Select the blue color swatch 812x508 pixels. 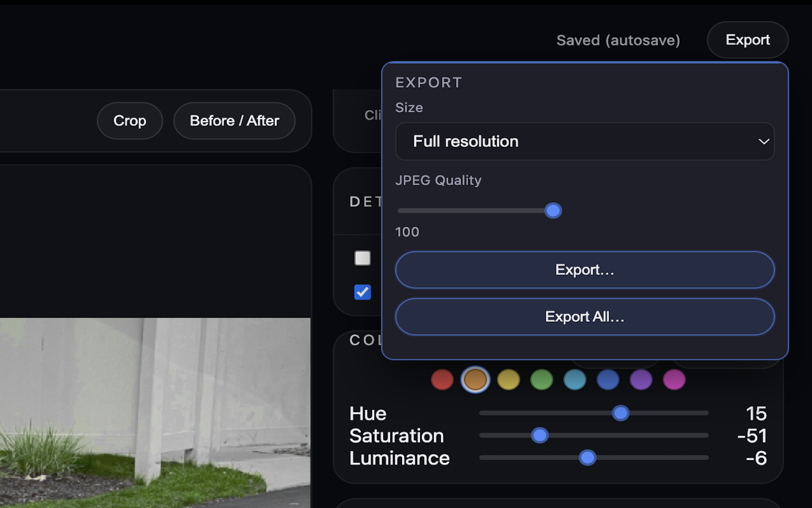(608, 380)
